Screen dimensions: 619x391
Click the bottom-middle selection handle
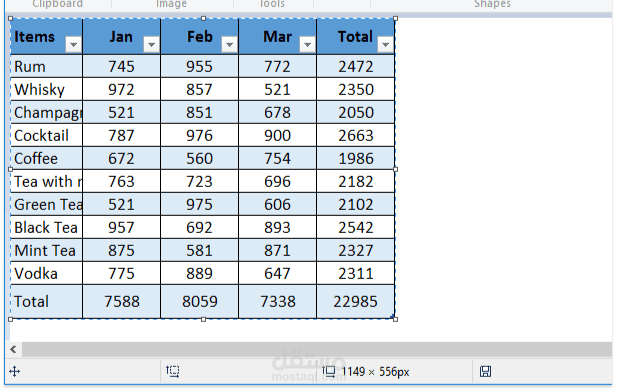click(203, 319)
